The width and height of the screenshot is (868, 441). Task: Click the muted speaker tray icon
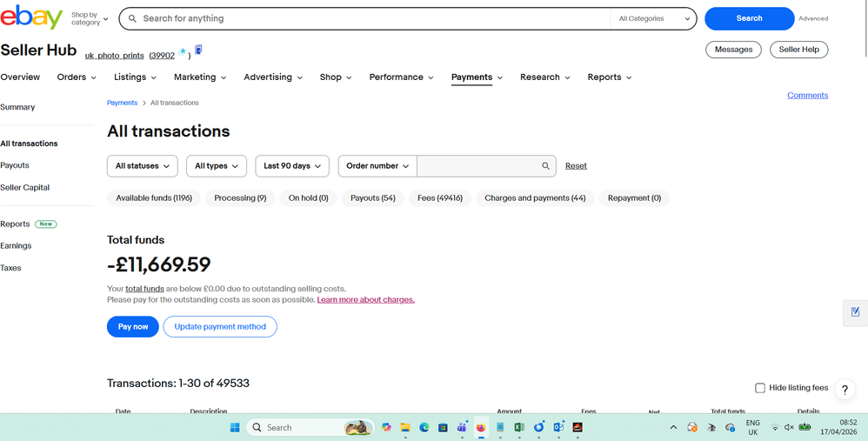(x=790, y=427)
